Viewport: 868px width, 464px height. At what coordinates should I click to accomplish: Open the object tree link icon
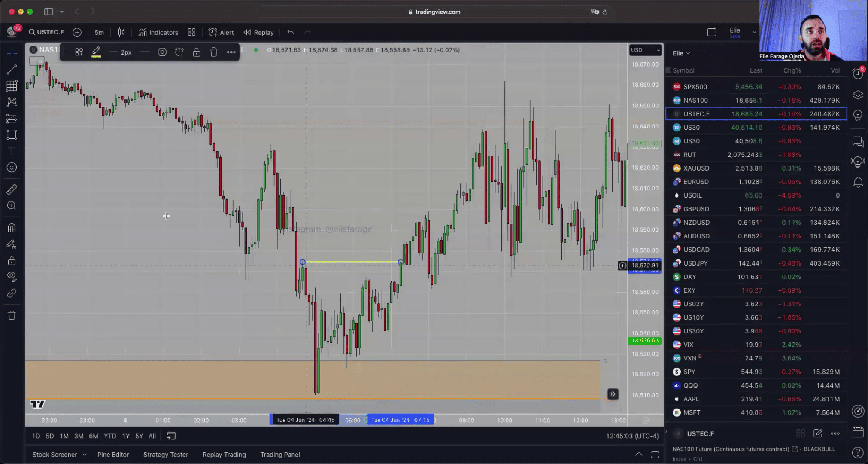(12, 293)
